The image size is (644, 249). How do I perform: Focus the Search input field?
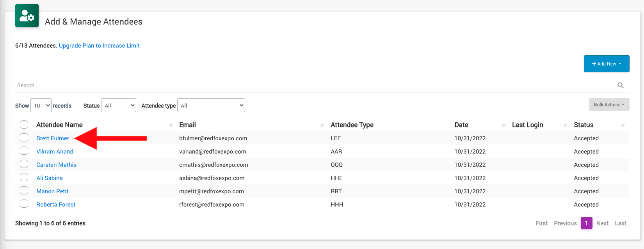click(x=312, y=85)
